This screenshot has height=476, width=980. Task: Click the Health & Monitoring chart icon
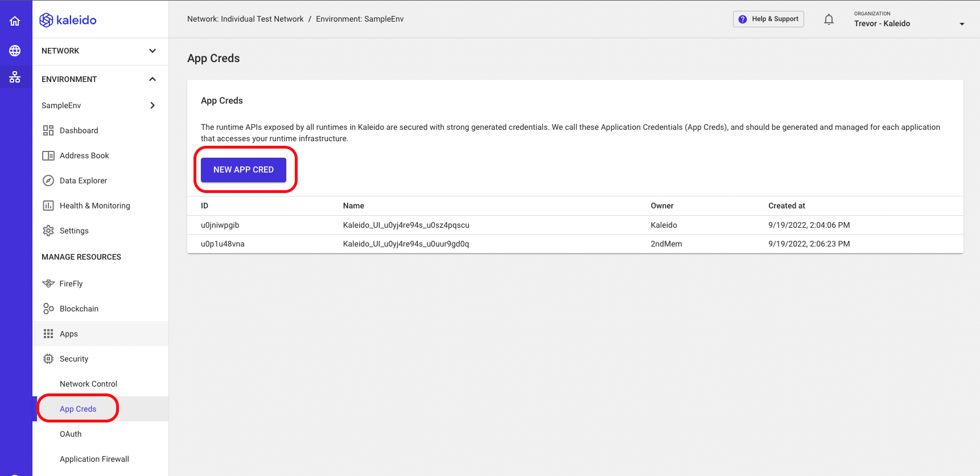point(48,206)
